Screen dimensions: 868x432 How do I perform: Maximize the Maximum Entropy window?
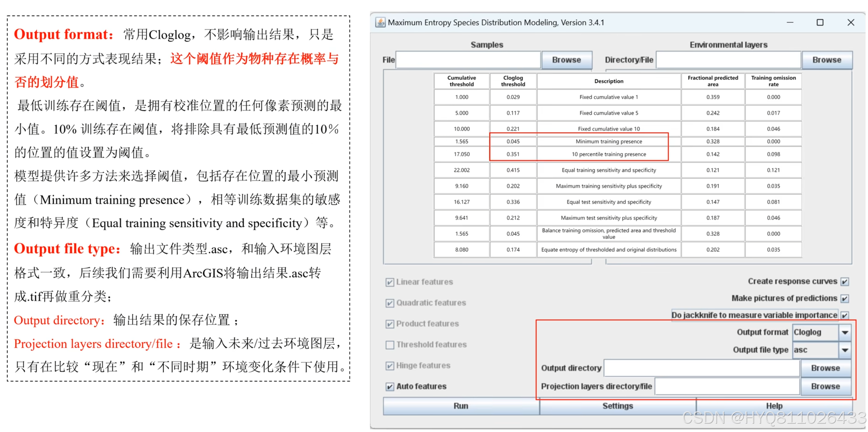(820, 23)
